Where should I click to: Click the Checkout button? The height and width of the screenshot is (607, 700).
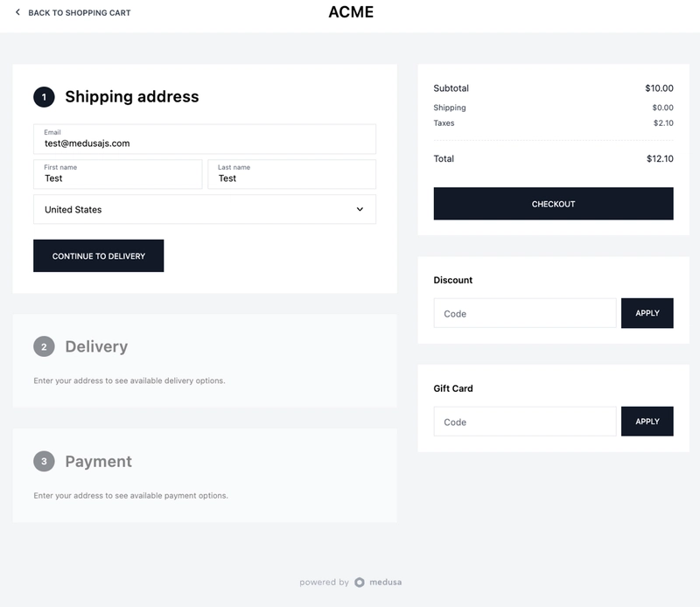click(x=553, y=204)
